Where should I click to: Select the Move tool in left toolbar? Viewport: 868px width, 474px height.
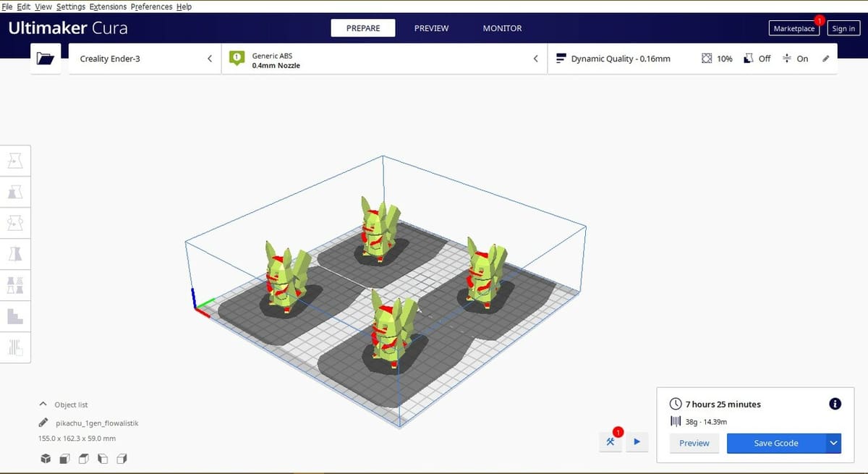[14, 160]
